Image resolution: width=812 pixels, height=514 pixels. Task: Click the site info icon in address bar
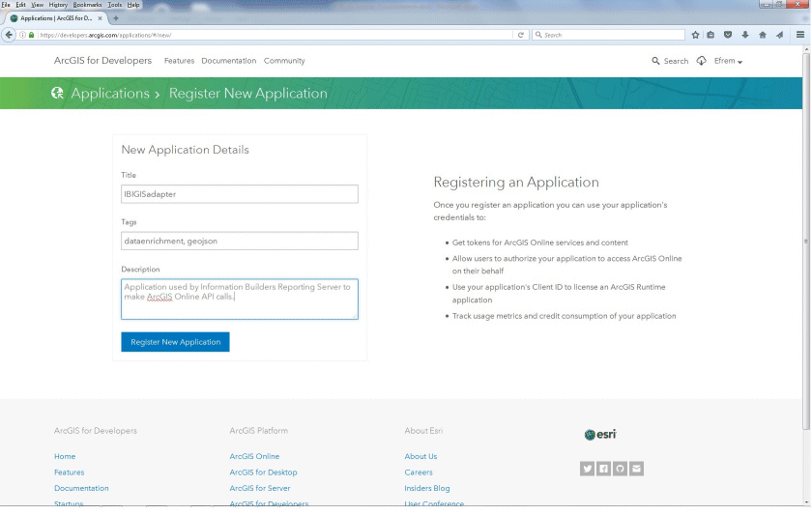[x=23, y=35]
